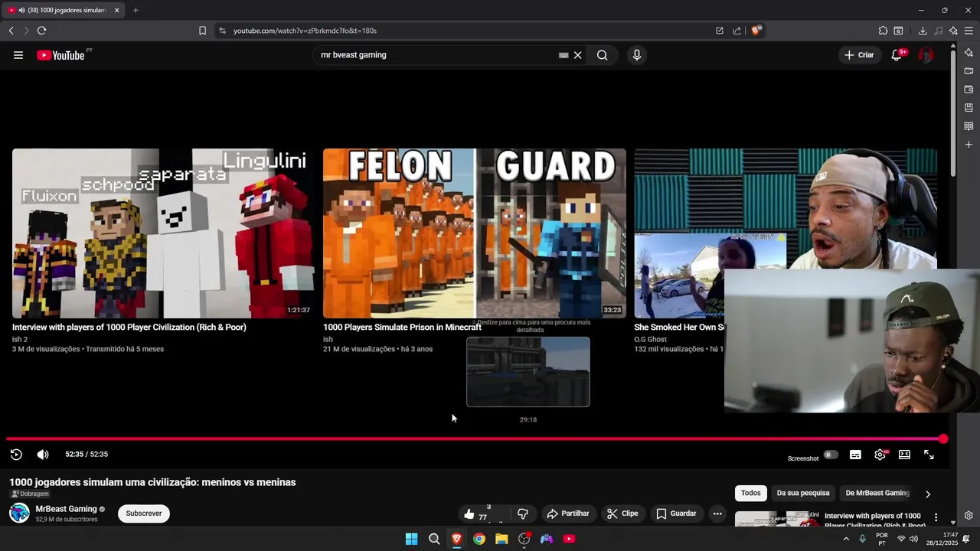Open Brave Wallet sidebar icon
The width and height of the screenshot is (980, 551).
pyautogui.click(x=969, y=90)
